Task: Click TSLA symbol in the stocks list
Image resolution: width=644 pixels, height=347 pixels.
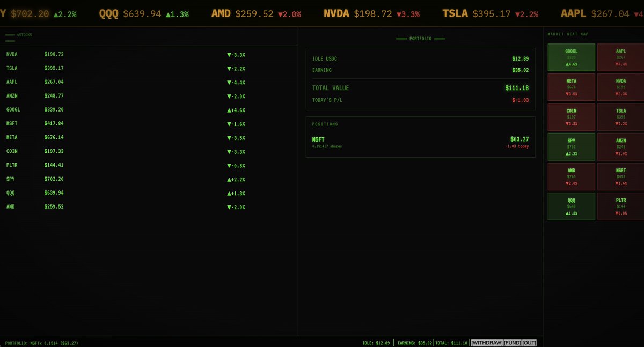Action: (12, 68)
